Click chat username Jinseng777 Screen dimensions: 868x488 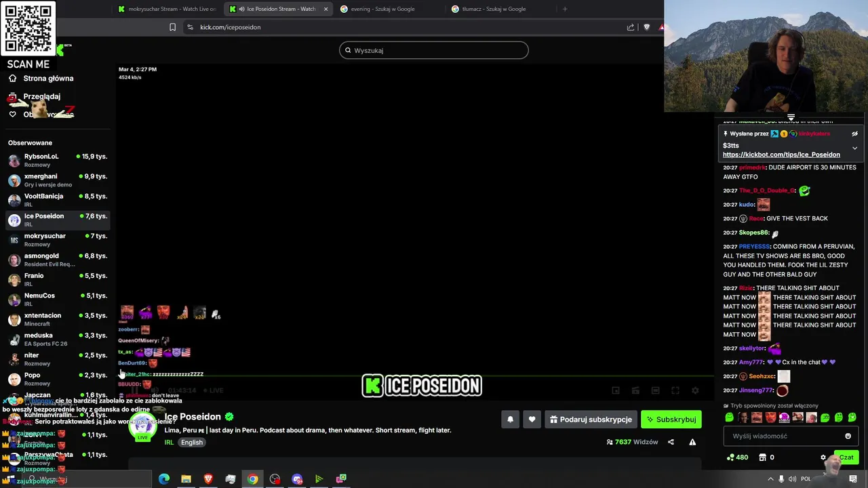(x=756, y=390)
